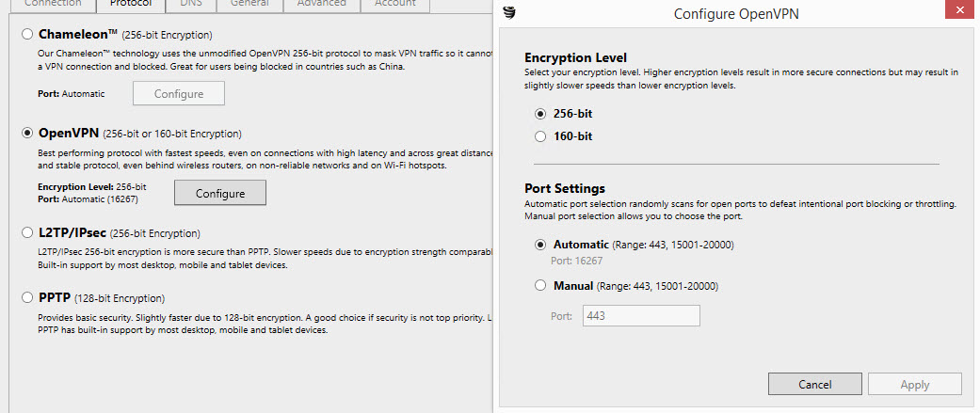This screenshot has width=980, height=413.
Task: Select 160-bit encryption level
Action: click(x=540, y=136)
